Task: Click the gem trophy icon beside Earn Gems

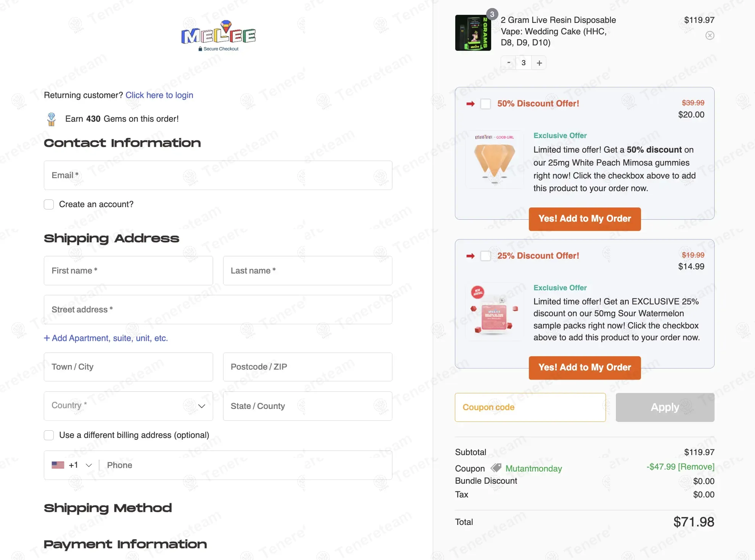Action: [51, 119]
